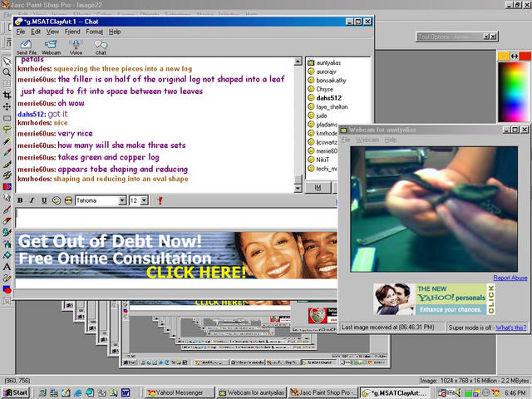Image resolution: width=532 pixels, height=399 pixels.
Task: Toggle Underline text formatting
Action: pyautogui.click(x=44, y=200)
